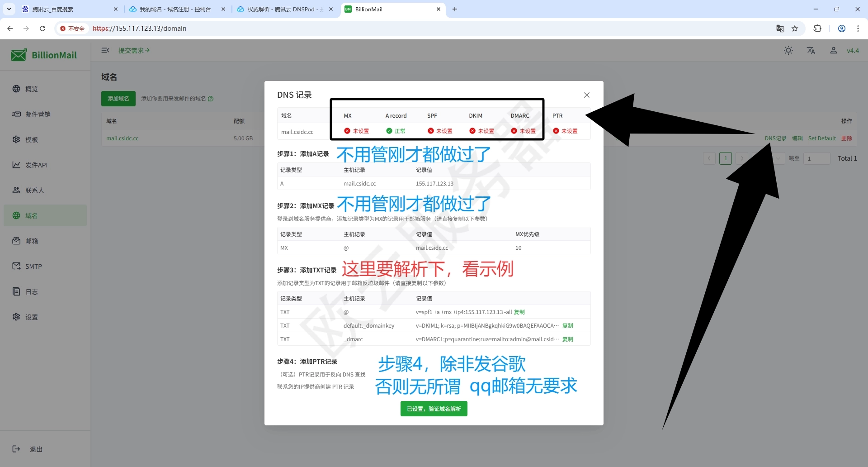
Task: Click the 邮箱 mailbox icon
Action: point(16,241)
